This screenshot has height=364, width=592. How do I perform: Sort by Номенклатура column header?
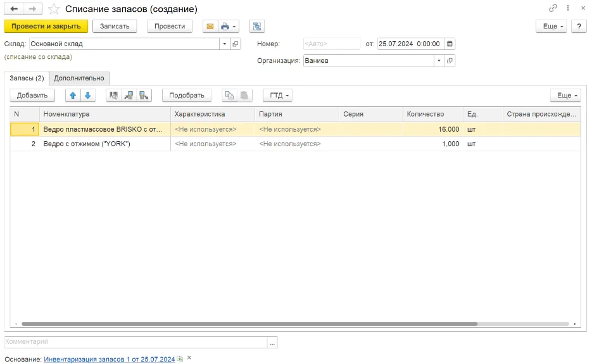(105, 114)
